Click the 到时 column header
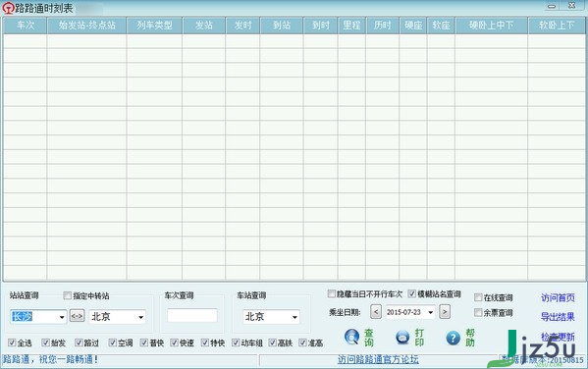Viewport: 588px width, 369px height. 321,26
